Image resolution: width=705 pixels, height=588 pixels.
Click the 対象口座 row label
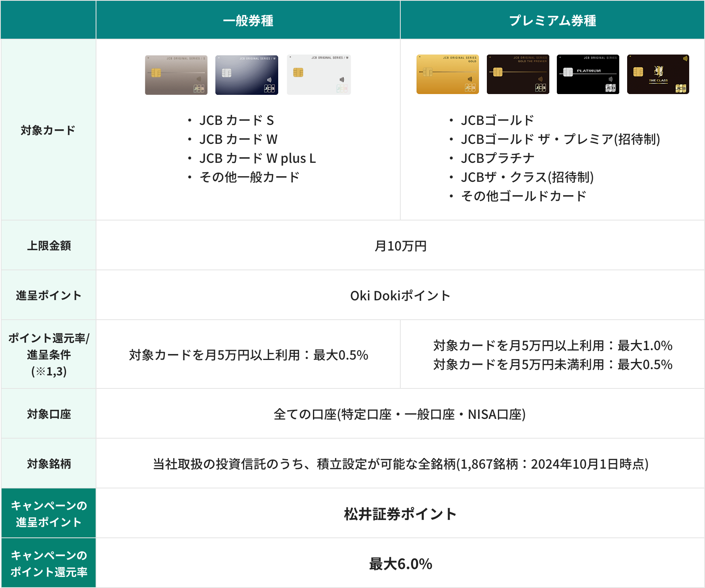click(48, 414)
